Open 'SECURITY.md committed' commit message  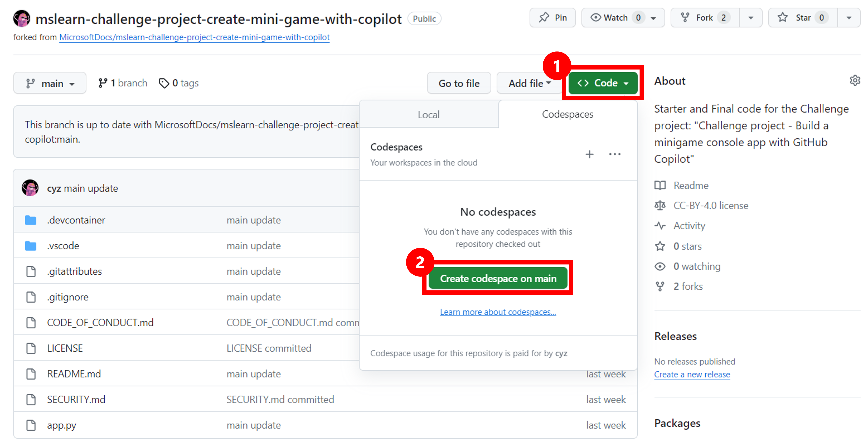pyautogui.click(x=280, y=399)
